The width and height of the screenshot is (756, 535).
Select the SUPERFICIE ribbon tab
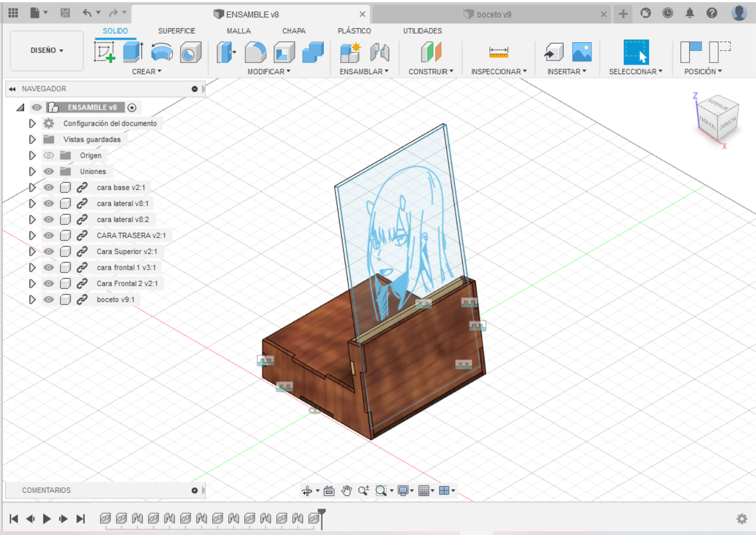click(x=177, y=31)
